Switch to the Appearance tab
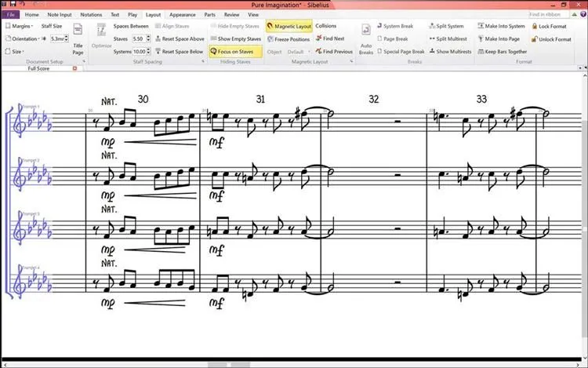Screen dimensions: 588x368 (182, 15)
